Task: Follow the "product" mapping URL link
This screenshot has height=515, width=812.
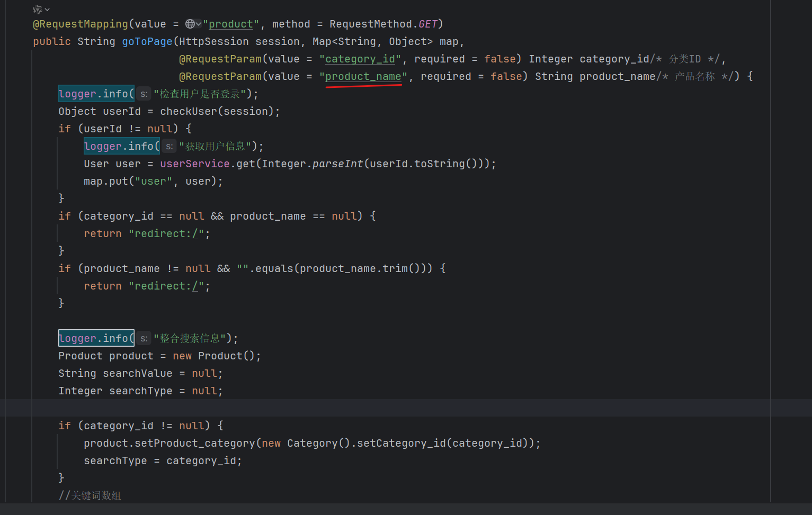Action: [x=230, y=24]
